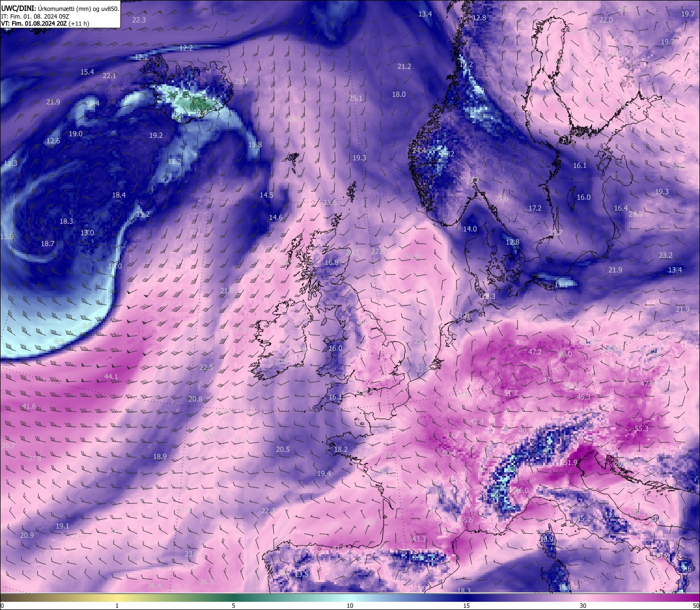Click the map value 22.0
The image size is (700, 610).
pyautogui.click(x=606, y=20)
